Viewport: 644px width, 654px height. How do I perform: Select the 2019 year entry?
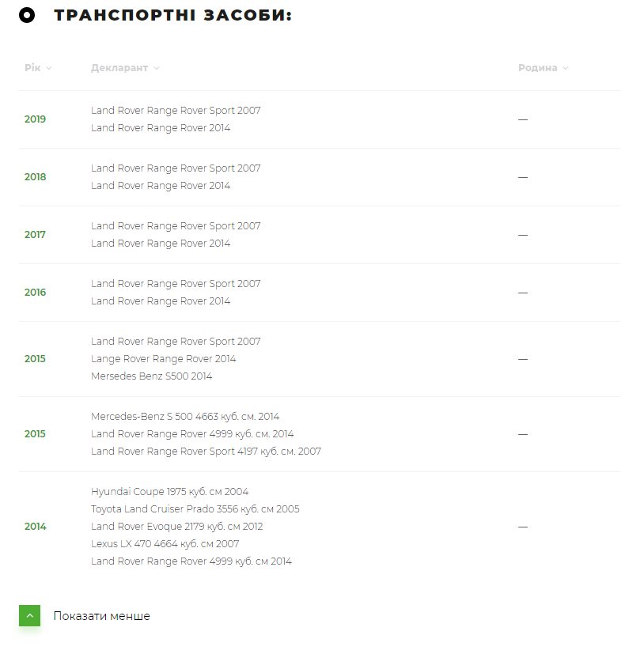coord(35,119)
